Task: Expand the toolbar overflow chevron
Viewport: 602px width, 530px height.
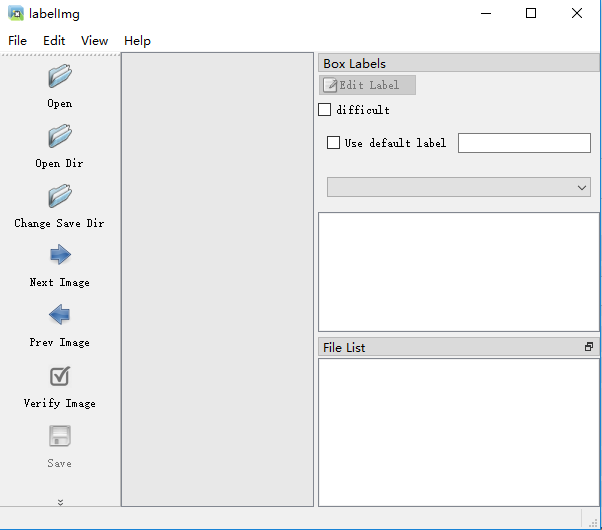Action: [x=60, y=502]
